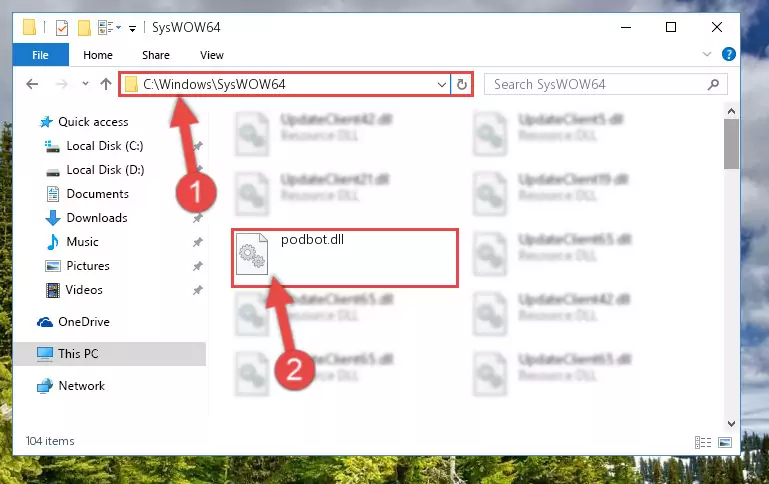Open Music folder in sidebar
Screen dimensions: 769x484
tap(82, 242)
